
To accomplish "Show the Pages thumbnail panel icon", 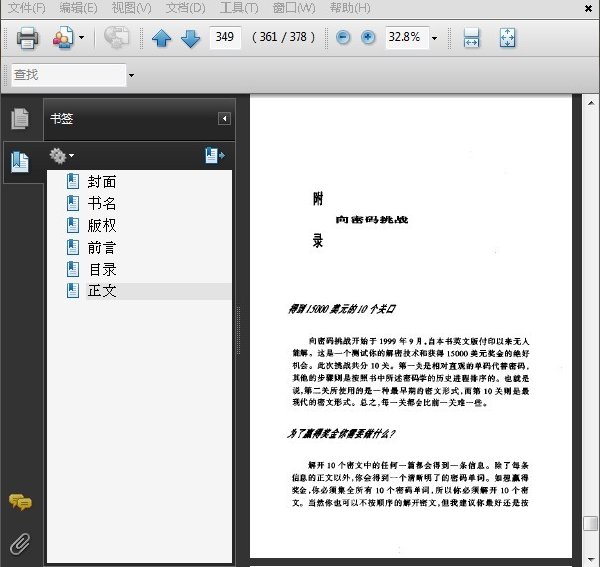I will [x=20, y=118].
